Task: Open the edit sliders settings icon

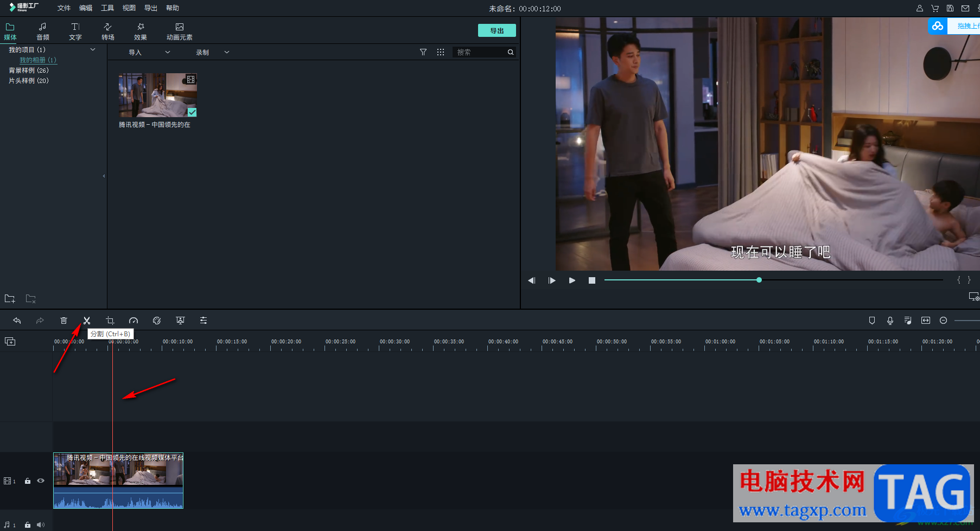Action: click(203, 321)
